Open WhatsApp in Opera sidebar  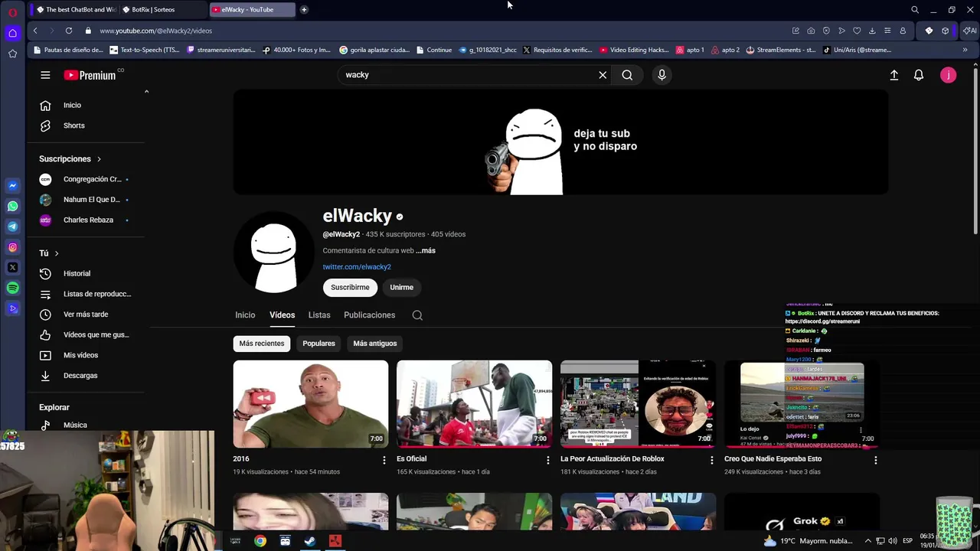[x=12, y=206]
